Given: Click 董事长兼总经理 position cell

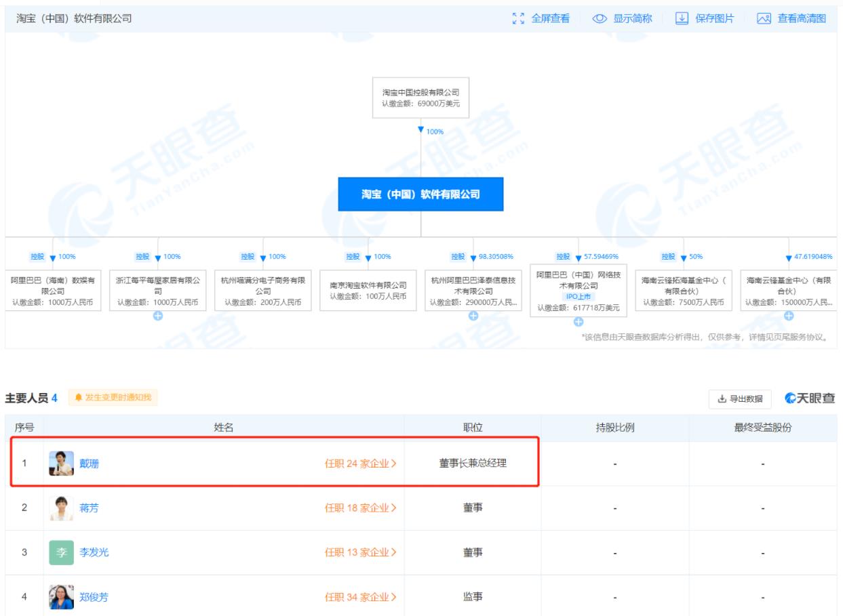Looking at the screenshot, I should point(473,464).
